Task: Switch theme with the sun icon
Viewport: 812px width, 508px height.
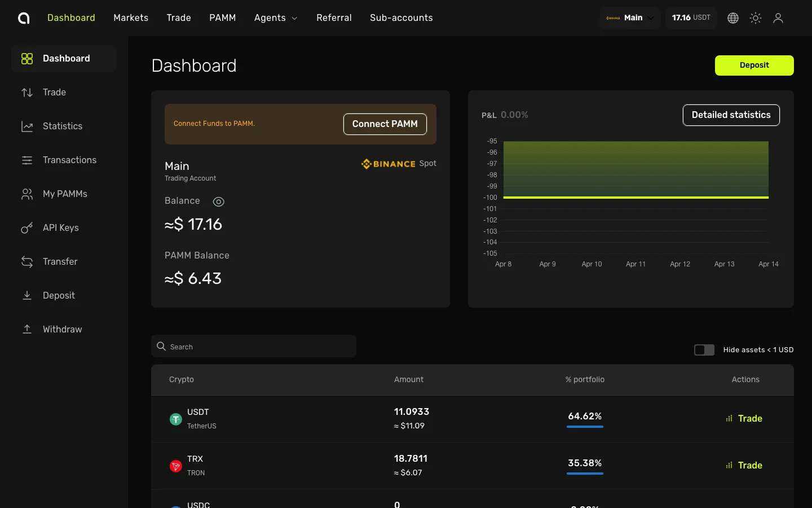Action: pyautogui.click(x=755, y=17)
